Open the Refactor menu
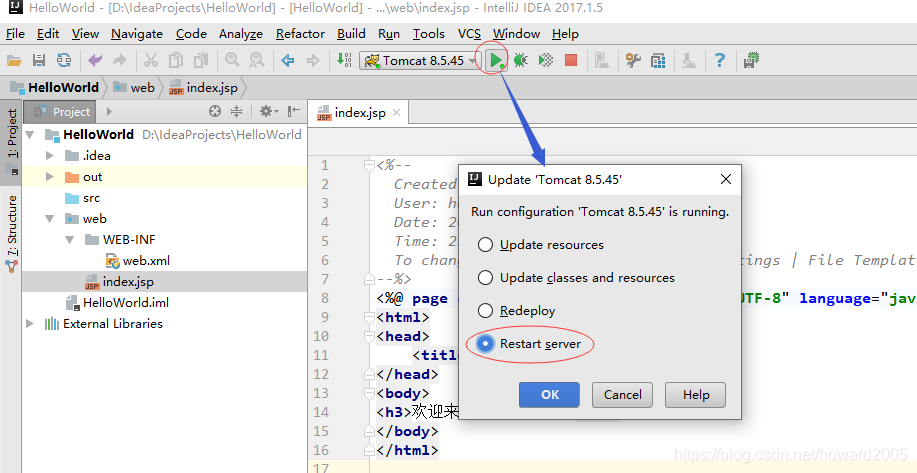This screenshot has height=473, width=917. pos(300,34)
